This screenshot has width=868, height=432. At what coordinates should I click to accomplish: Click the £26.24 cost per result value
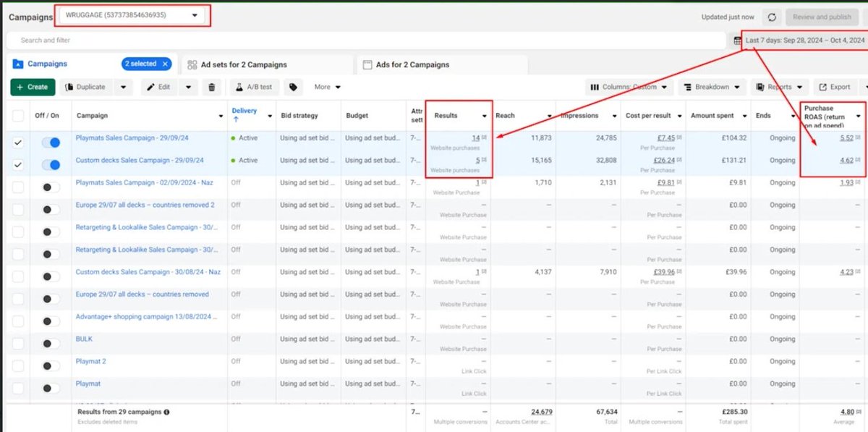tap(665, 160)
